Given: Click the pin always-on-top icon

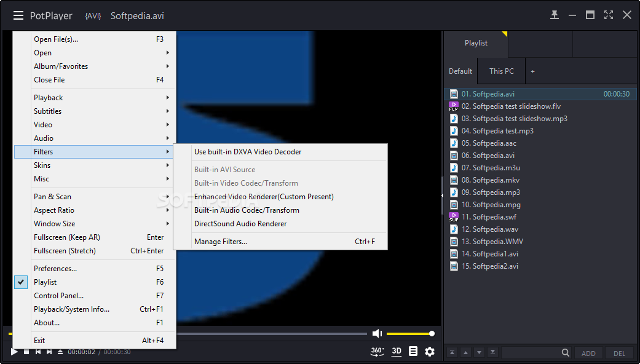Looking at the screenshot, I should 555,15.
